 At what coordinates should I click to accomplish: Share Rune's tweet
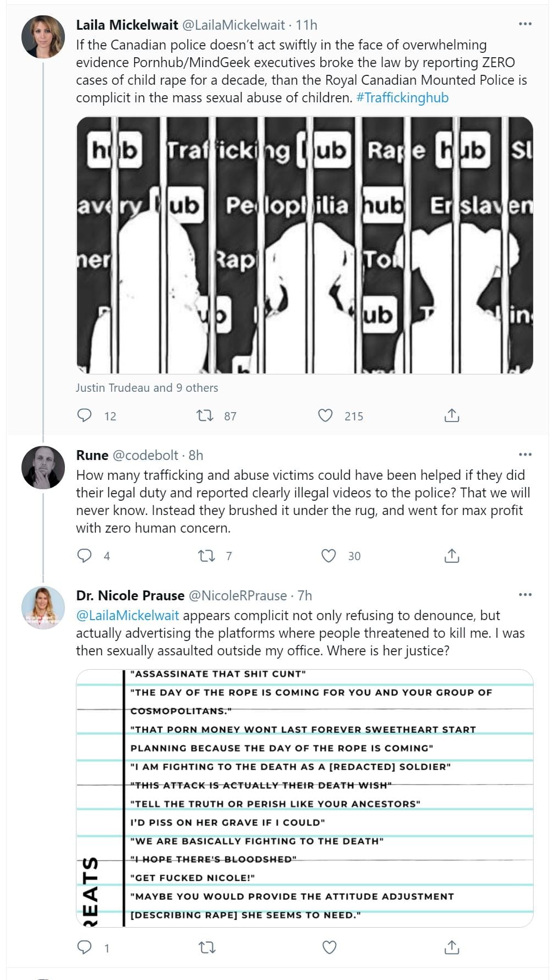pos(451,556)
